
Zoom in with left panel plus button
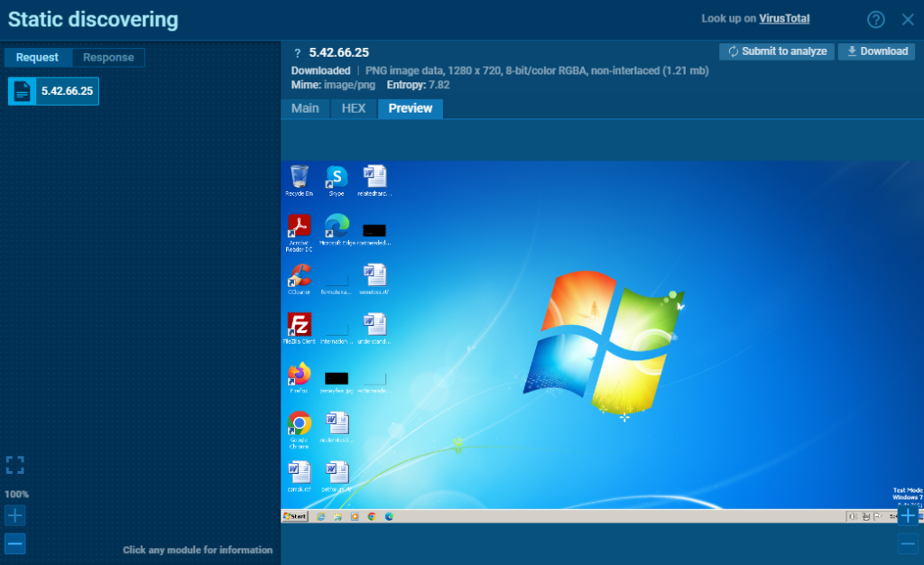pyautogui.click(x=14, y=515)
